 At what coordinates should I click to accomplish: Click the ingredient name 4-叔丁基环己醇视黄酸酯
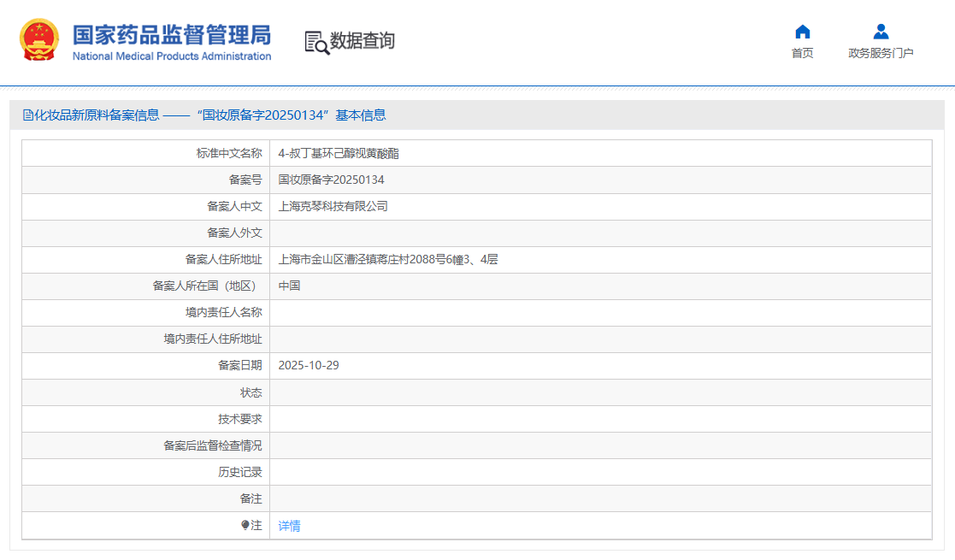click(339, 154)
